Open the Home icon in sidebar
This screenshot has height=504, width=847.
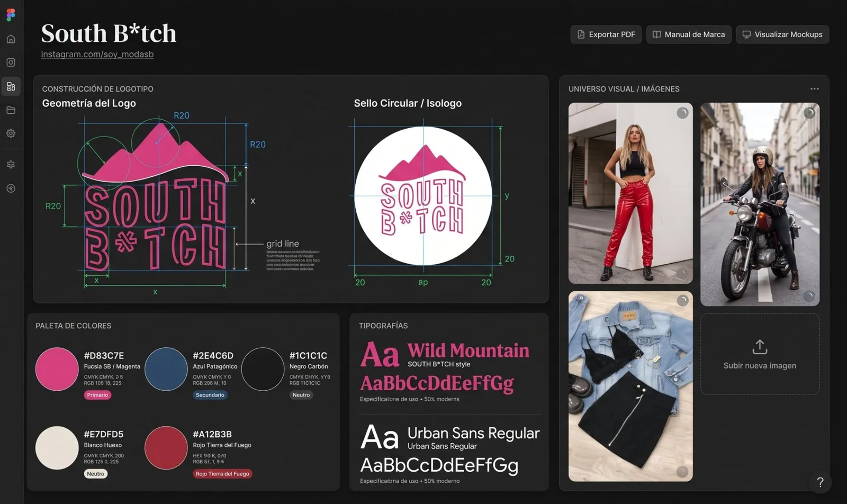pos(11,39)
